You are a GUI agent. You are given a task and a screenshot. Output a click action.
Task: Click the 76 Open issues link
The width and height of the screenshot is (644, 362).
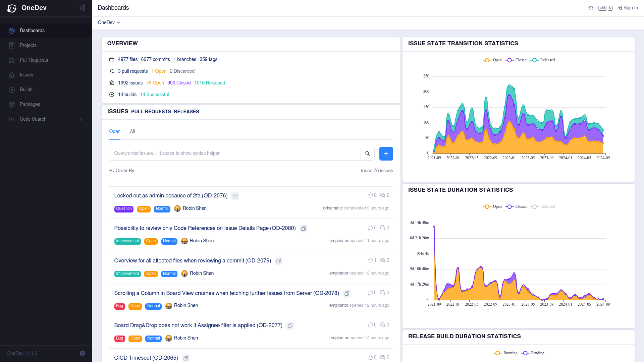(155, 83)
